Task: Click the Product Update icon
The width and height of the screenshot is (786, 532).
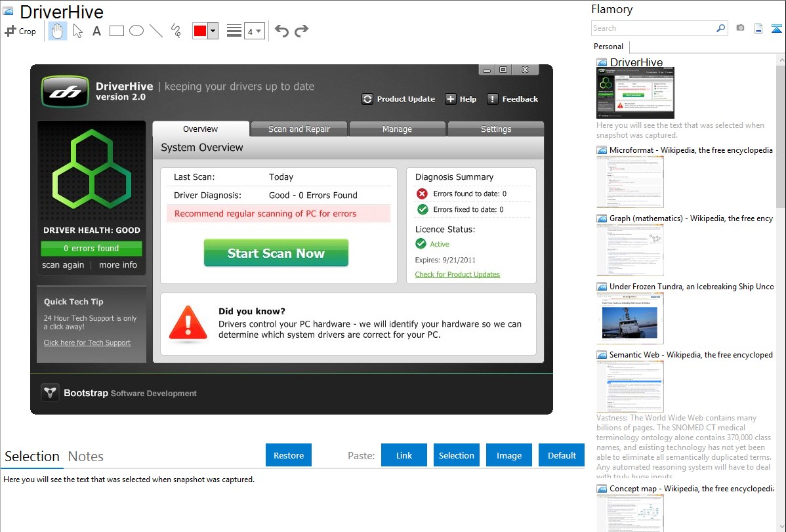Action: [367, 99]
